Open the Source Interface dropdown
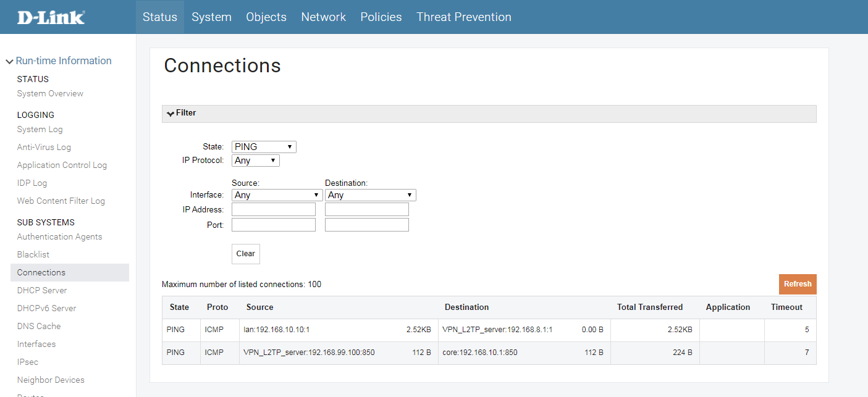The height and width of the screenshot is (397, 868). point(277,195)
